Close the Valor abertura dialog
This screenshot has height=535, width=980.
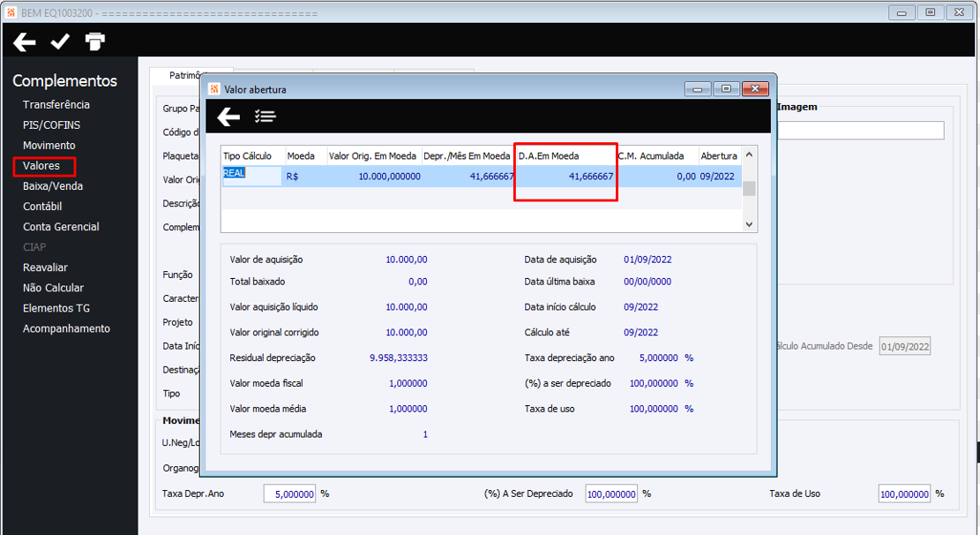(x=755, y=89)
